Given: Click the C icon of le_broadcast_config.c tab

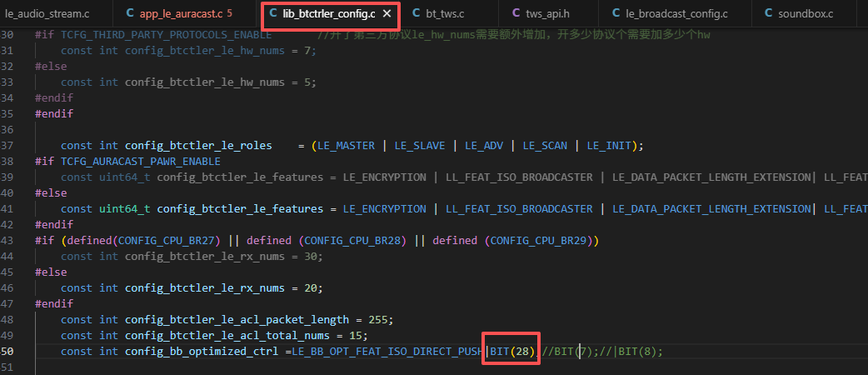Looking at the screenshot, I should coord(616,14).
